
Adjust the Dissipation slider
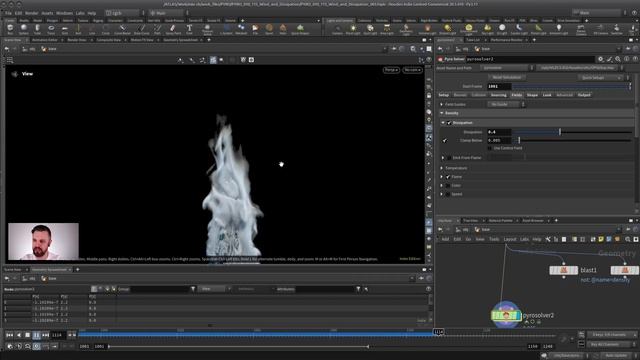pos(572,132)
